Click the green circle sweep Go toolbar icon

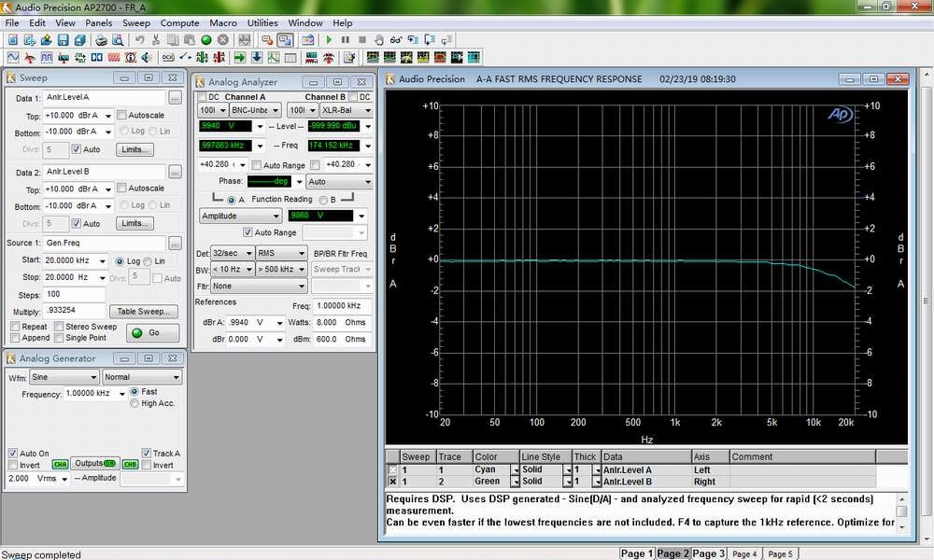click(x=206, y=40)
